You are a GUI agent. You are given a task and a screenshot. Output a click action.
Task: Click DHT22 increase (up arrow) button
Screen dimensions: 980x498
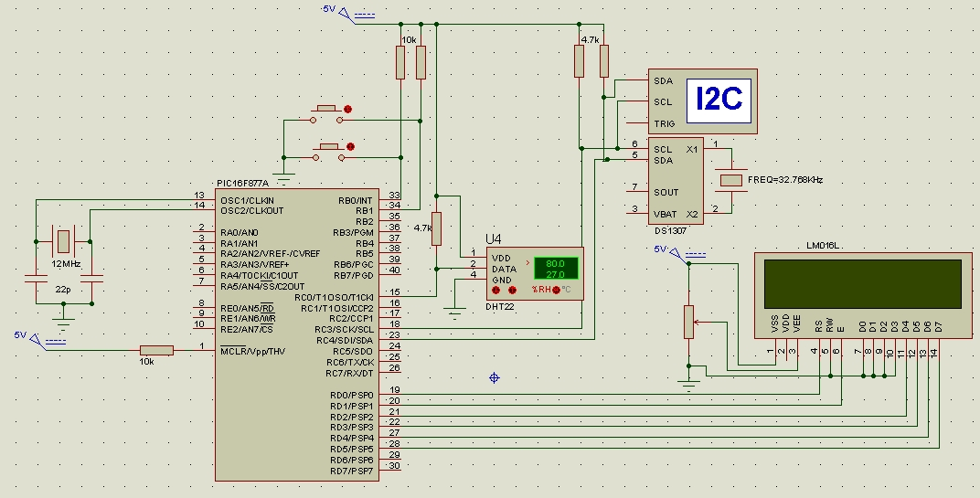(x=513, y=291)
